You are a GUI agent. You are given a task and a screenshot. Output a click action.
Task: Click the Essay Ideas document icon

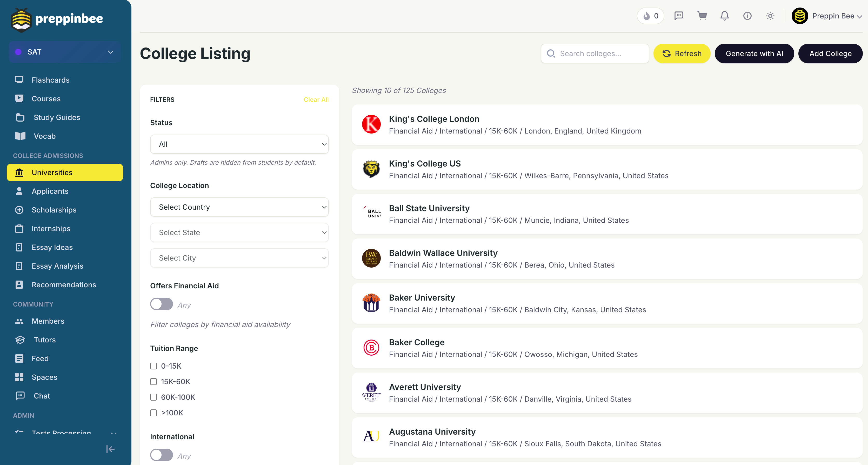tap(19, 247)
